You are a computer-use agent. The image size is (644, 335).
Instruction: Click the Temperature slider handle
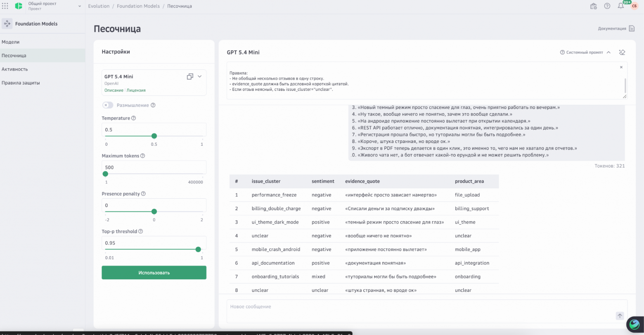point(154,136)
